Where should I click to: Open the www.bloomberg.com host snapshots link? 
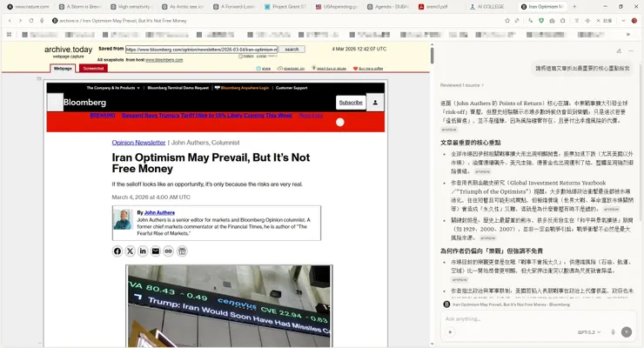click(164, 60)
